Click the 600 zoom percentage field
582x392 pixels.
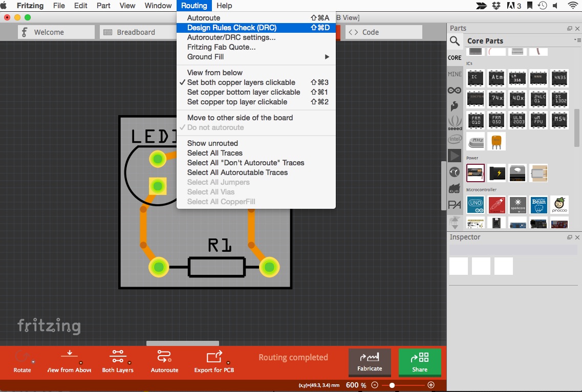(x=352, y=385)
